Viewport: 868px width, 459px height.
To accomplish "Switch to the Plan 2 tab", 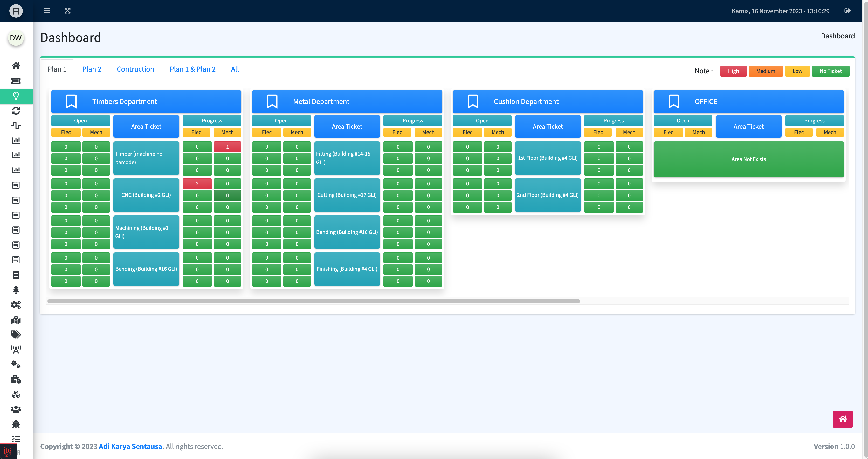I will 92,69.
